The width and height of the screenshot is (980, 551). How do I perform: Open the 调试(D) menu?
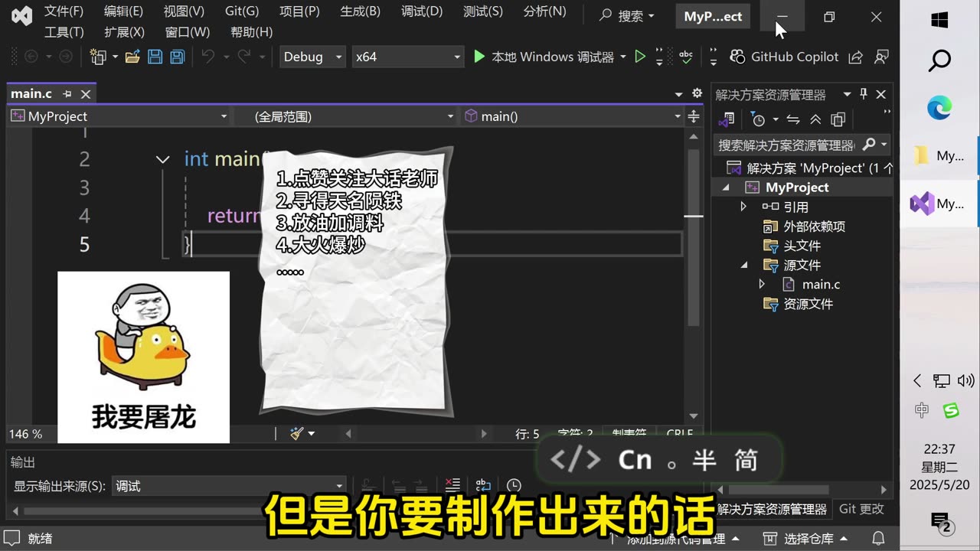tap(422, 11)
